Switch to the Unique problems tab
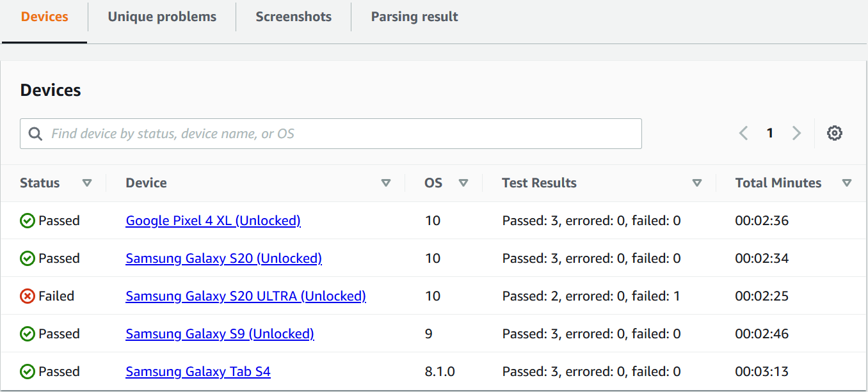The width and height of the screenshot is (868, 392). 162,17
